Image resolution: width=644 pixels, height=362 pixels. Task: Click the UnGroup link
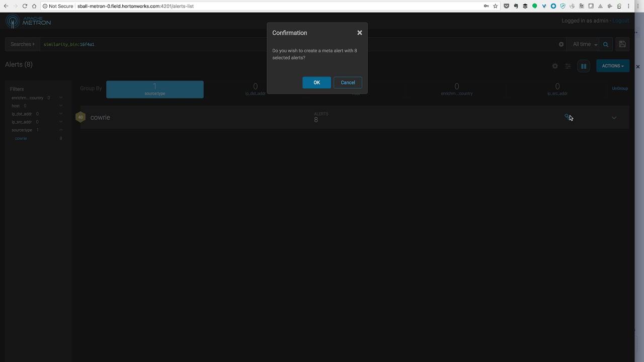pyautogui.click(x=620, y=88)
